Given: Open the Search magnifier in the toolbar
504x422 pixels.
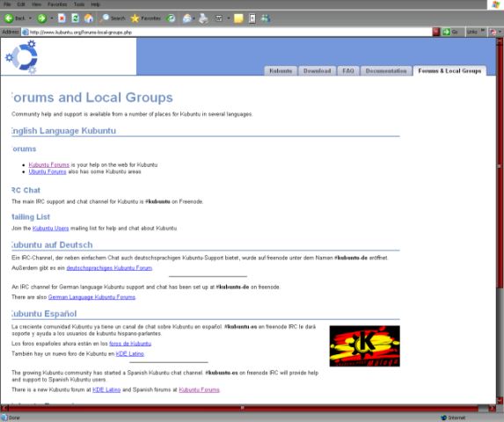Looking at the screenshot, I should coord(104,18).
